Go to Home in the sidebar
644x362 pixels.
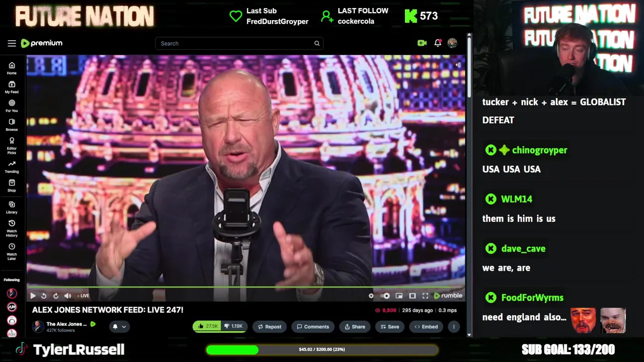12,68
